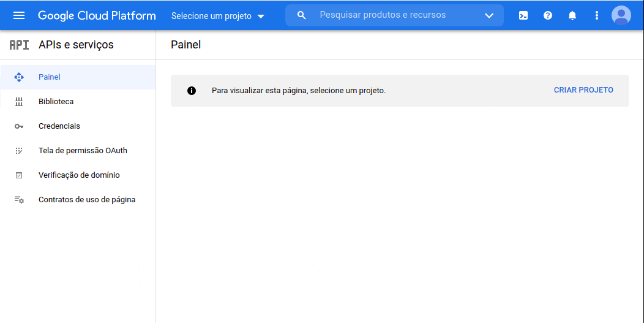Expand the 'Selecione um projeto' dropdown
The width and height of the screenshot is (644, 323).
pos(218,16)
